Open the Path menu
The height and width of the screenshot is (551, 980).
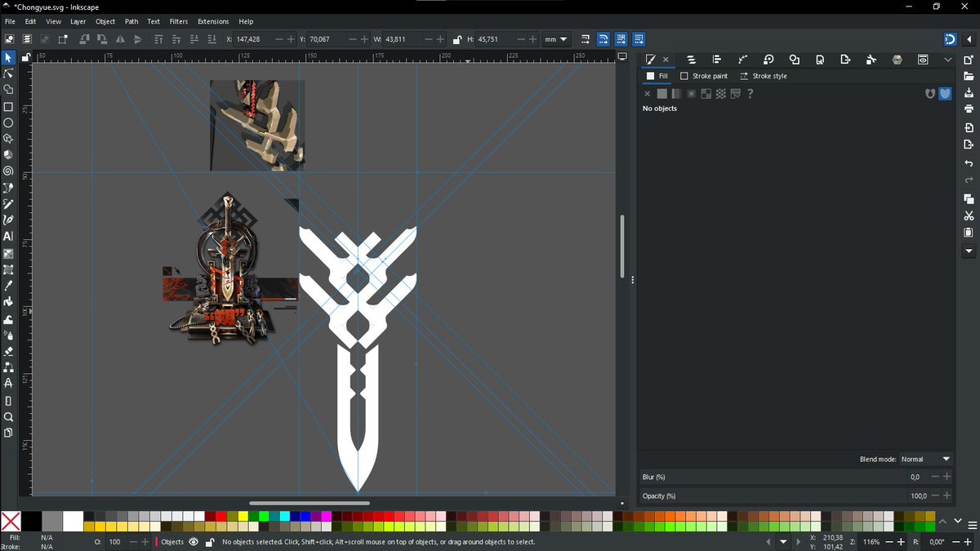tap(131, 21)
